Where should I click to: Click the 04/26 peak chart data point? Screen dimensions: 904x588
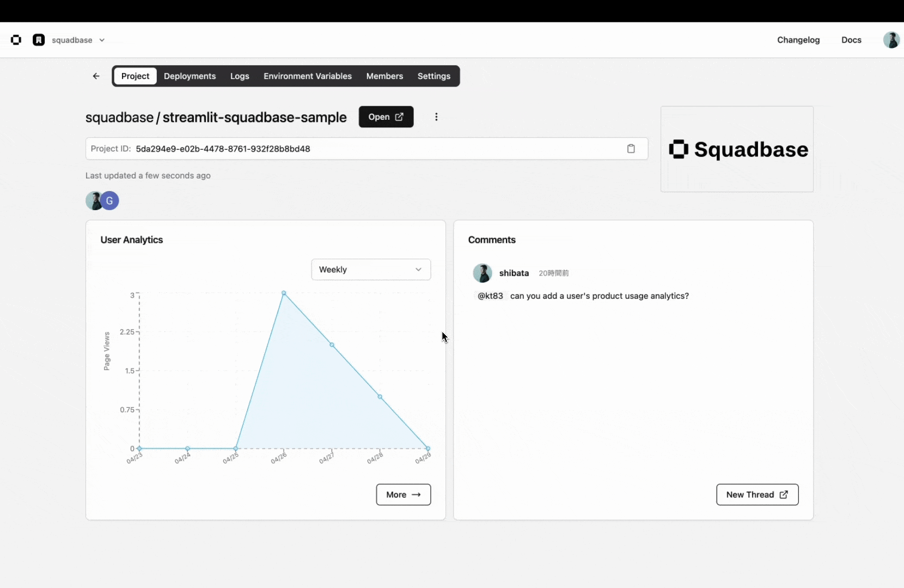284,293
